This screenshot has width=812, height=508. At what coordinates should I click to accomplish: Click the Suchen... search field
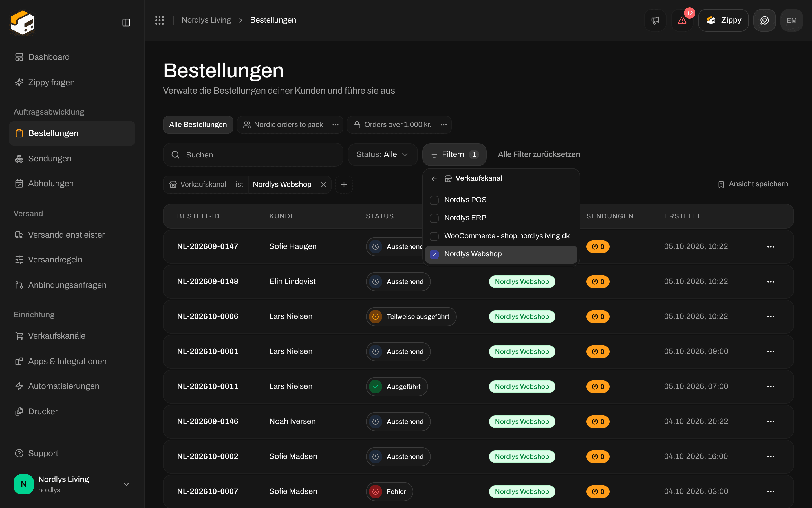253,155
